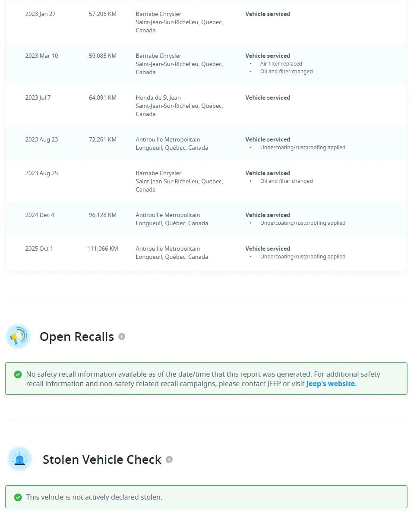Click the 59,085 KM odometer reading
The image size is (420, 519).
pyautogui.click(x=103, y=56)
